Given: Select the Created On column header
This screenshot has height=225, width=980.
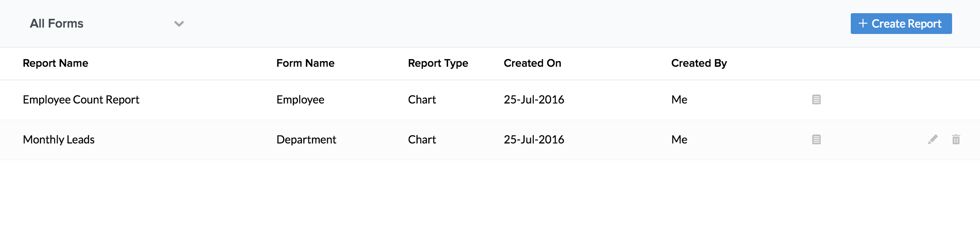Looking at the screenshot, I should pyautogui.click(x=532, y=63).
